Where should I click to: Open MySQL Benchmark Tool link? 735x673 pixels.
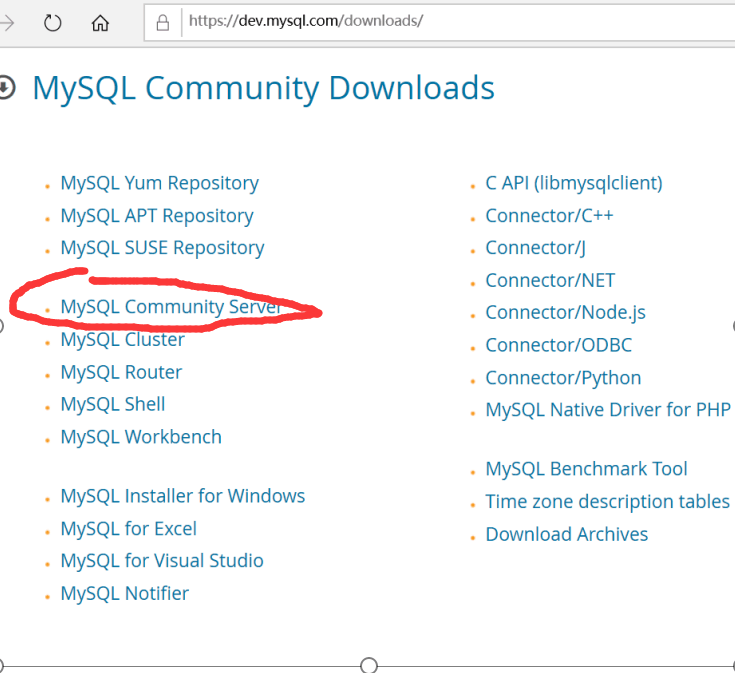coord(586,469)
